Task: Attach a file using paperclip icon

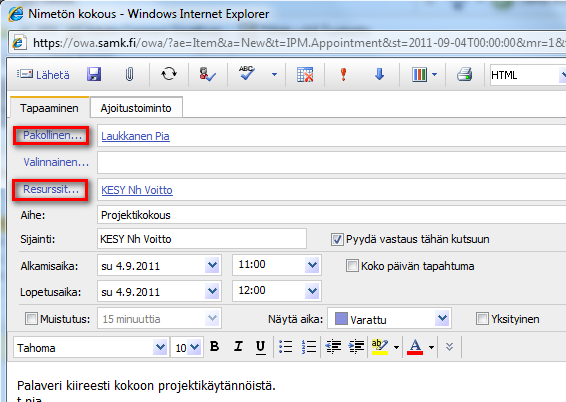Action: (x=129, y=74)
